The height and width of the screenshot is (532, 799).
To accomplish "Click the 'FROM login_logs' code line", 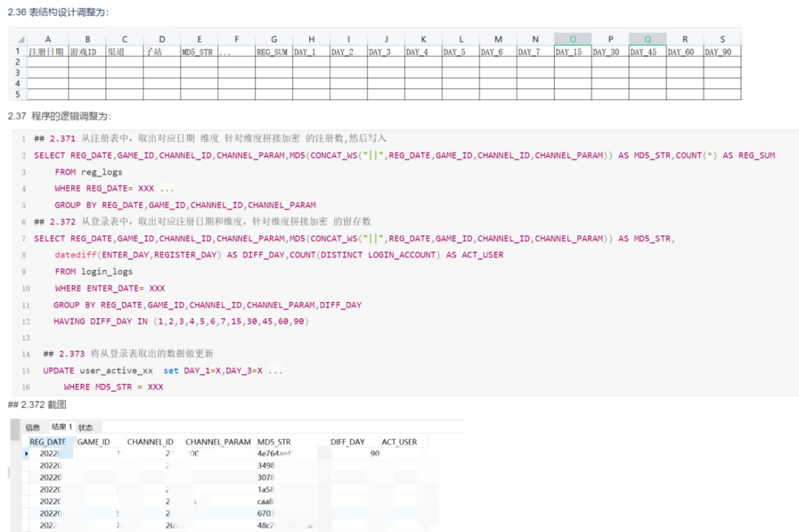I will 94,272.
